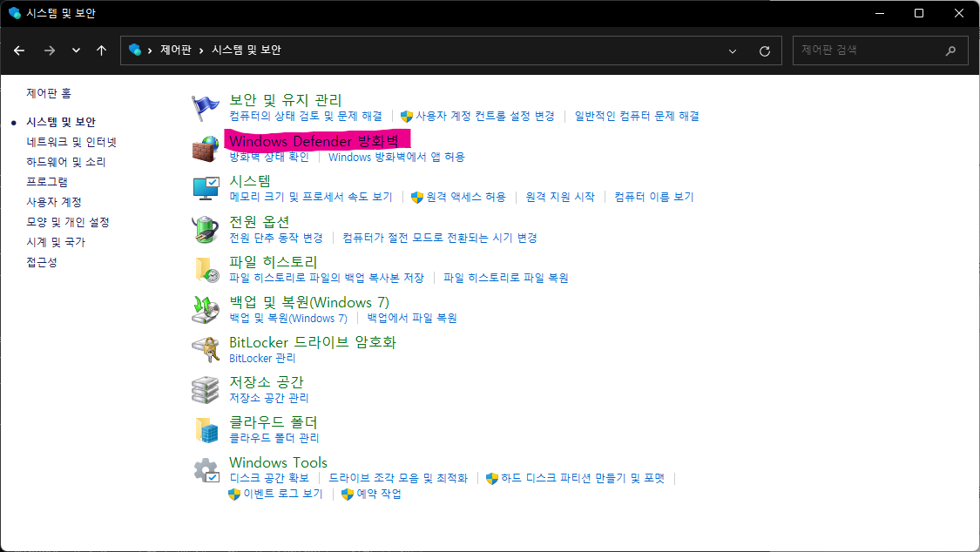Open the Windows Tools heading

click(x=278, y=462)
